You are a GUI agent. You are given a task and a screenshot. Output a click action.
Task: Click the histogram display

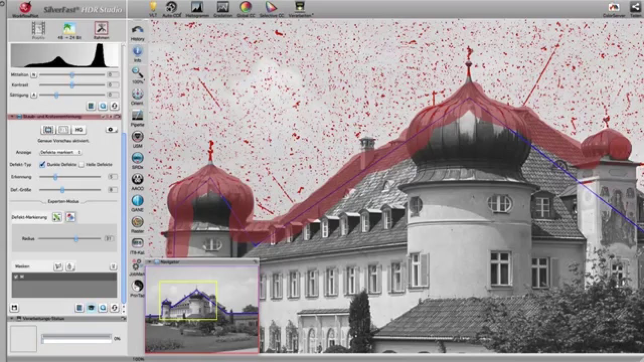(x=64, y=55)
